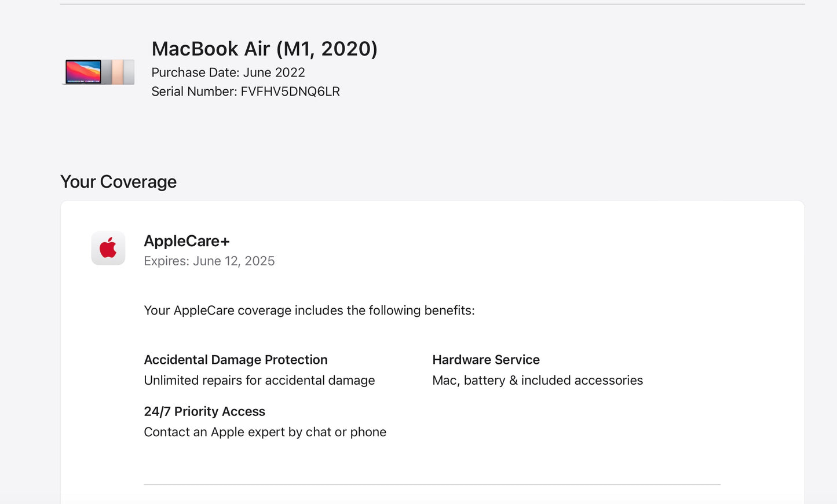Click Mac, battery & included accessories text
Screen dimensions: 837x504
click(x=537, y=381)
